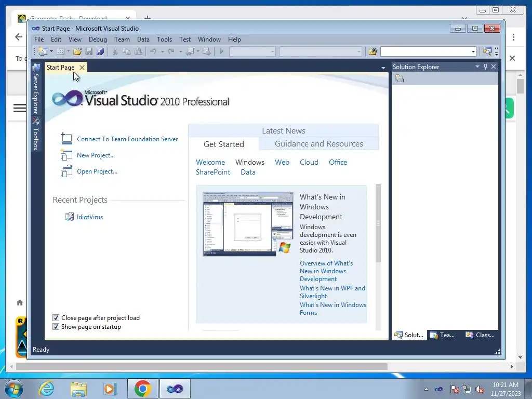Click Connect To Team Foundation Server link
532x399 pixels.
[x=127, y=139]
